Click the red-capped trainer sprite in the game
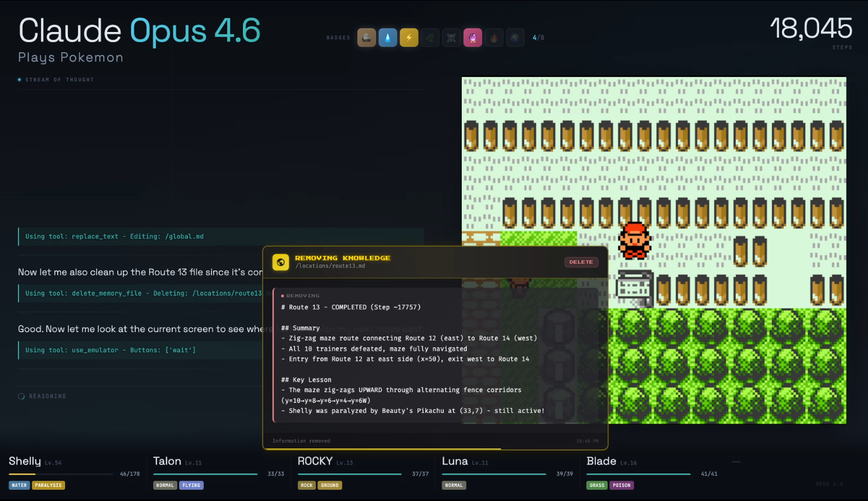Screen dimensions: 868x501 click(x=635, y=240)
